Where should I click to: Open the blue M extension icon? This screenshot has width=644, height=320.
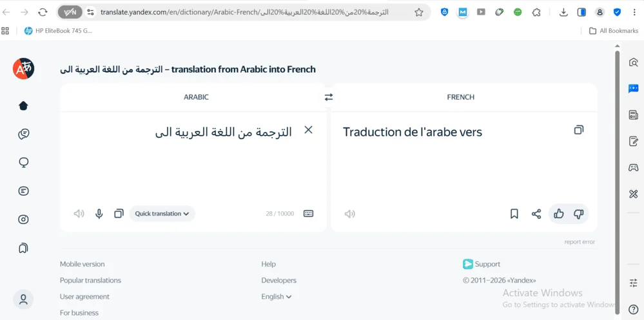[x=463, y=12]
